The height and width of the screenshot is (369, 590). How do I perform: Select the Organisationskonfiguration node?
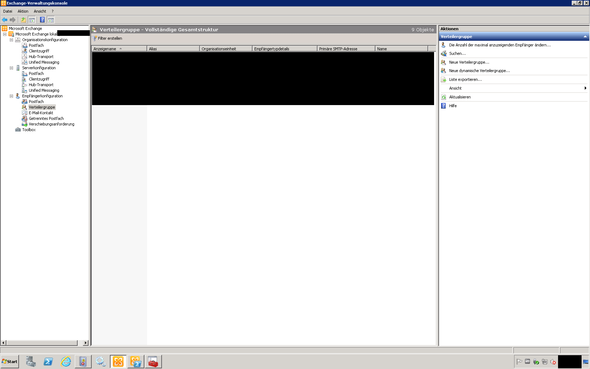[45, 40]
